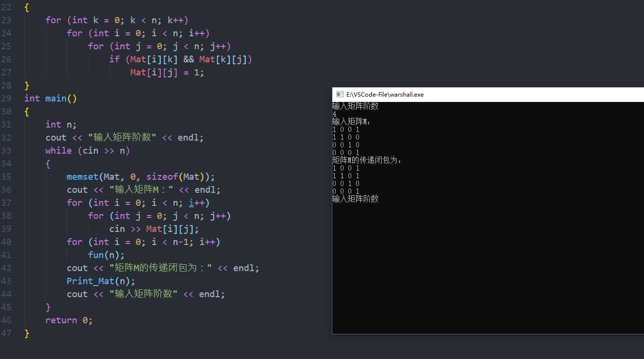Click "for (int j = 0; j < n; j++)" on line 38

pos(159,216)
